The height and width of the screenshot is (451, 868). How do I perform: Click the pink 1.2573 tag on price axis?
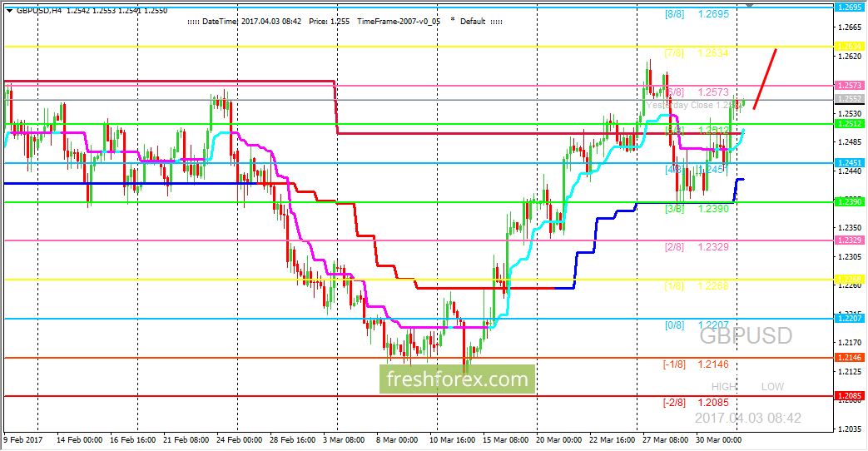coord(850,85)
